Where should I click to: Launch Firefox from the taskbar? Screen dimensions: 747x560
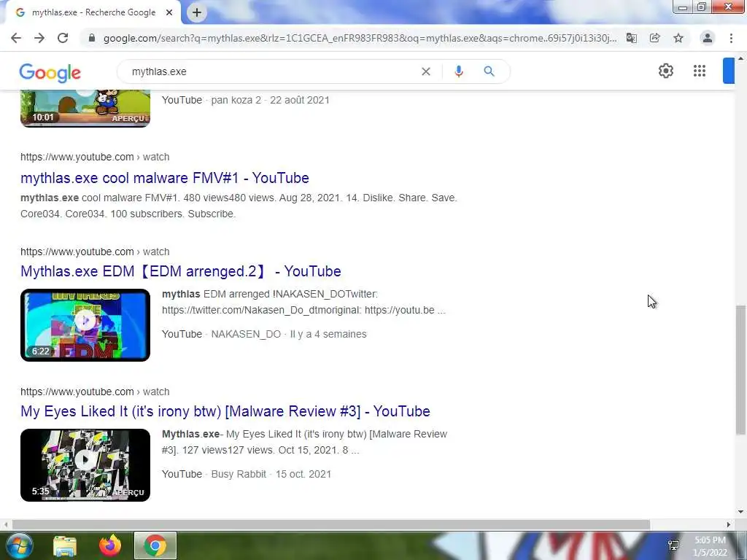point(110,545)
